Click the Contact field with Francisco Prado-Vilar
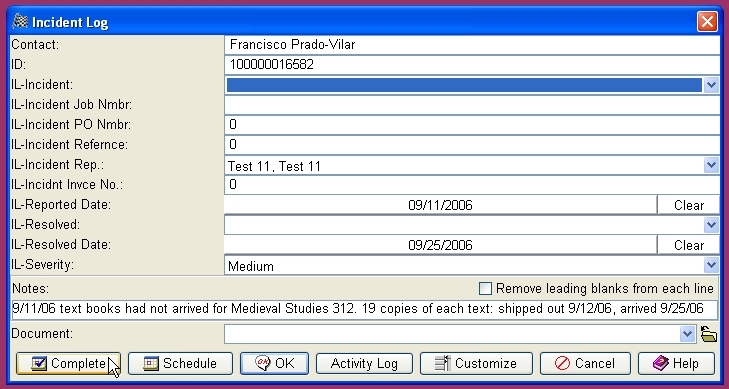 click(472, 45)
